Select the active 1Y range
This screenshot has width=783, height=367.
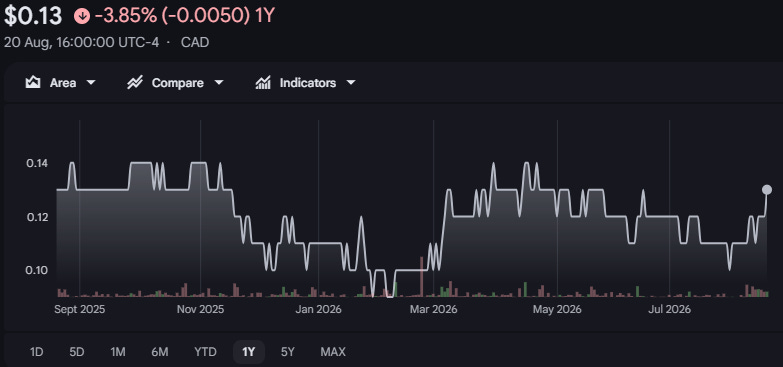[x=249, y=352]
